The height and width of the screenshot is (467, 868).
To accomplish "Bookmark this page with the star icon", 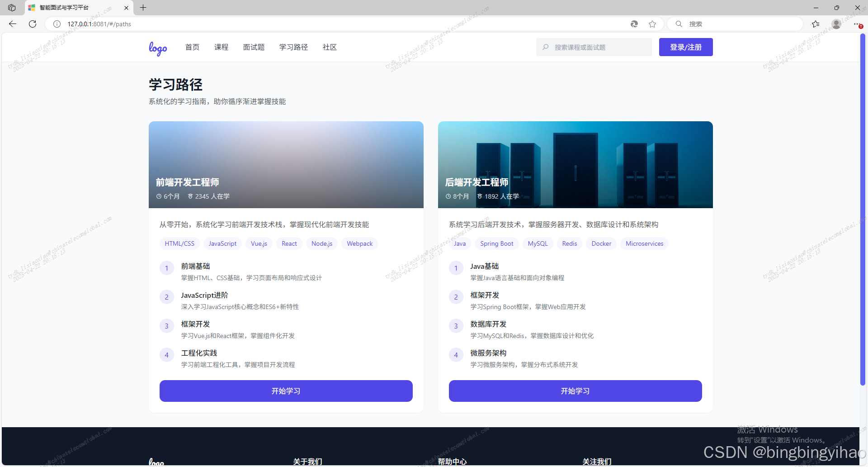I will (x=652, y=24).
